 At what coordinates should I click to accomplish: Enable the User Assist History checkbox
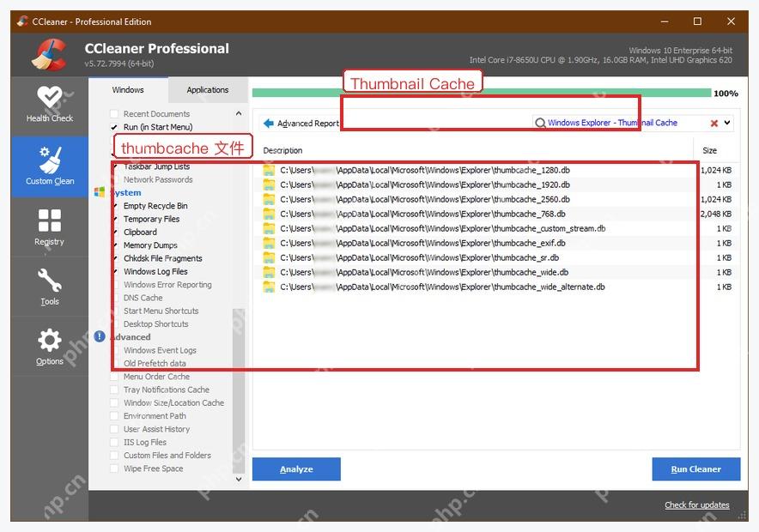tap(114, 429)
